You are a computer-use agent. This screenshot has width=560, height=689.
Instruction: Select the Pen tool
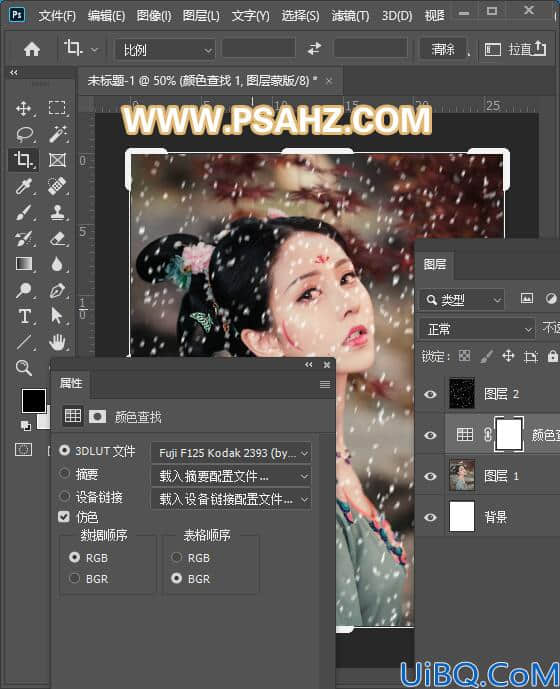tap(58, 290)
